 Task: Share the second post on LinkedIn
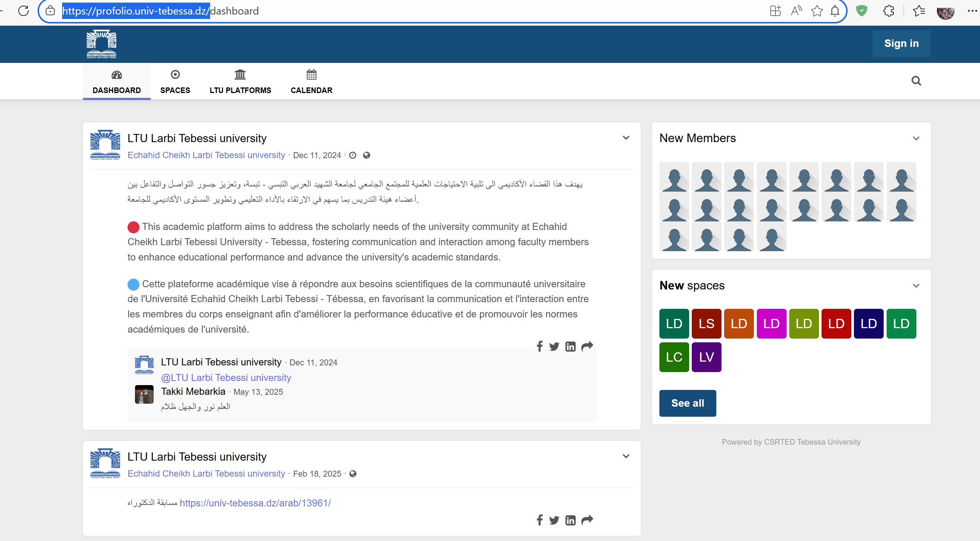coord(570,520)
